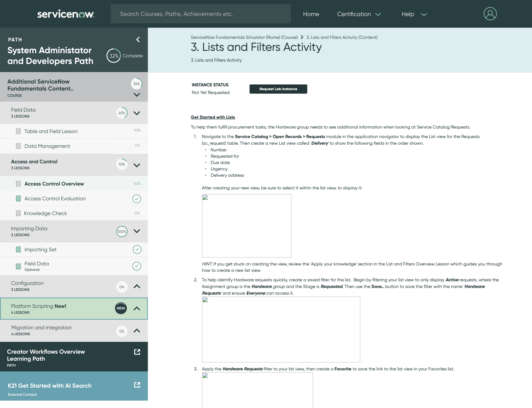Open the Knowledge Check lesson
The width and height of the screenshot is (532, 408).
pyautogui.click(x=74, y=213)
